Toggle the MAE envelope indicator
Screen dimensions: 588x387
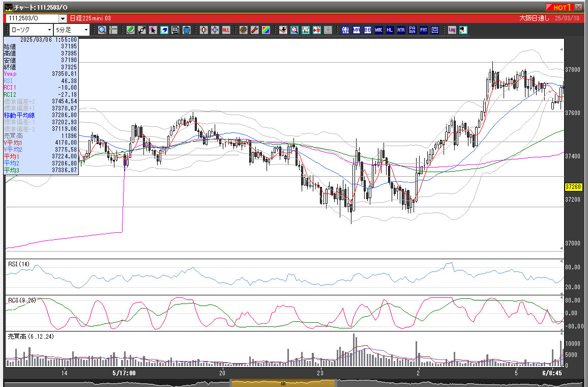(x=379, y=30)
